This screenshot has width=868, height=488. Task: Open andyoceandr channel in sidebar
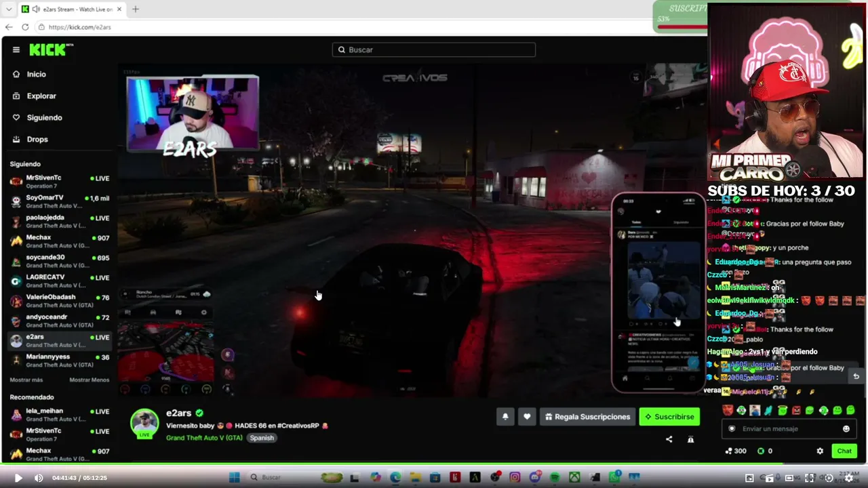click(60, 321)
